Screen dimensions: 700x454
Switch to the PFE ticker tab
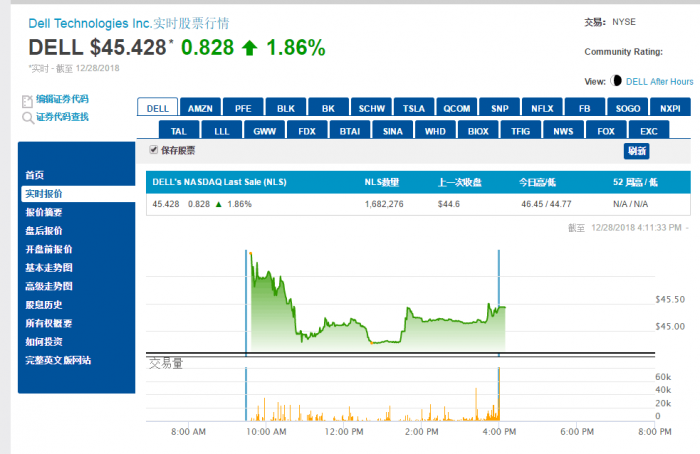[243, 108]
